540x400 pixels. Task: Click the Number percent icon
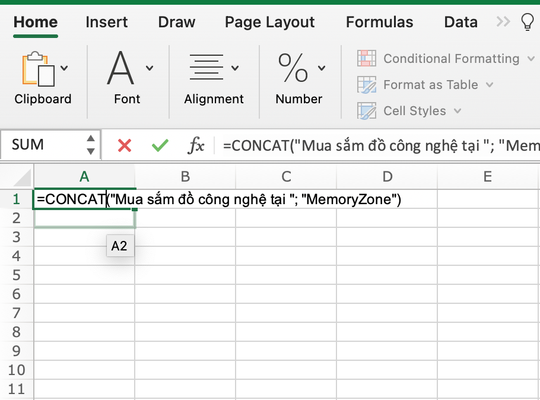pos(293,68)
